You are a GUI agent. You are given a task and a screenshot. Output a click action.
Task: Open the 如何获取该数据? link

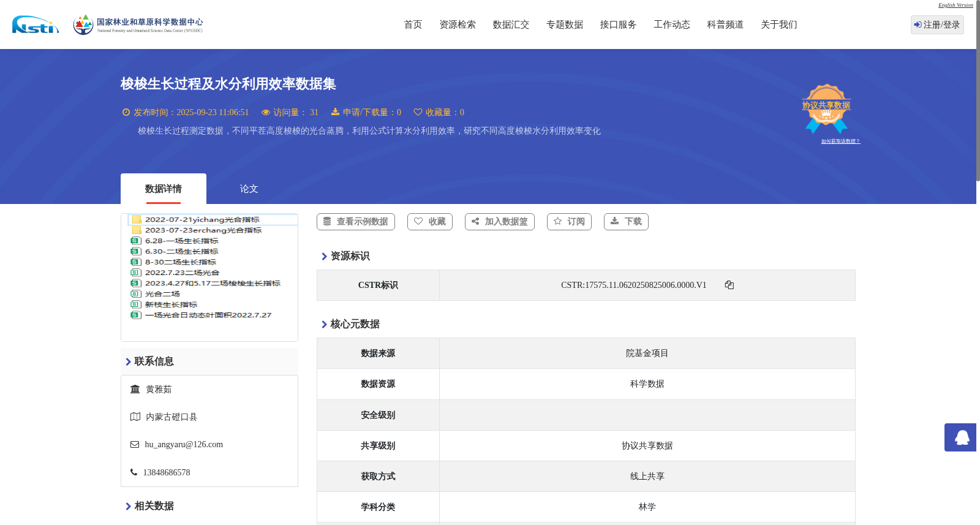[840, 142]
